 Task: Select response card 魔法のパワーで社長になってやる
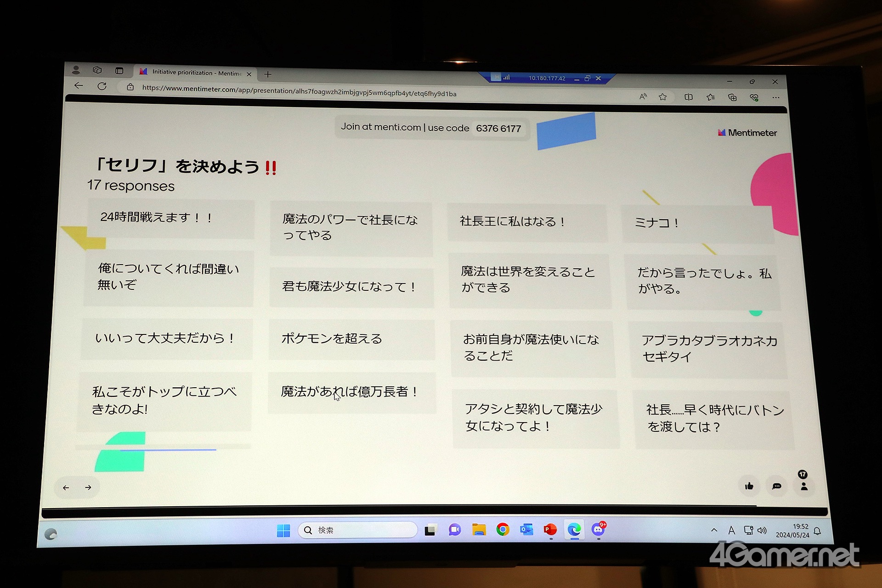[351, 228]
